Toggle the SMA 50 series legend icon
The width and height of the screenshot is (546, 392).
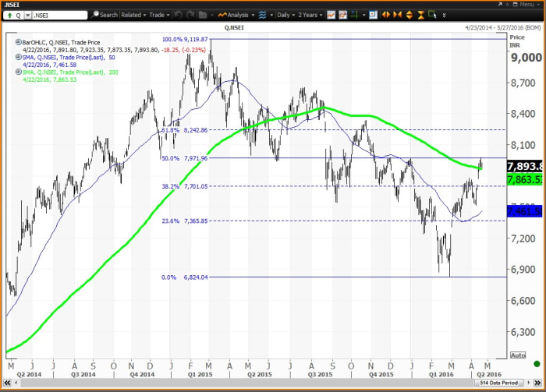18,57
